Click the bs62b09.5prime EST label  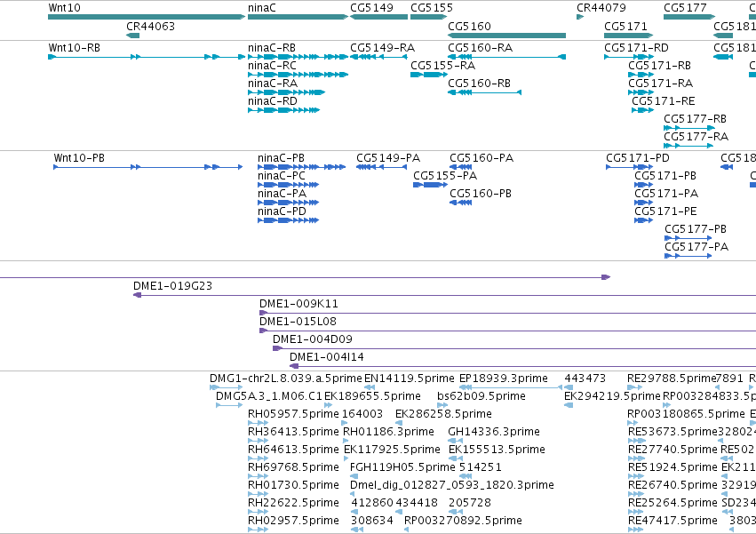coord(481,396)
